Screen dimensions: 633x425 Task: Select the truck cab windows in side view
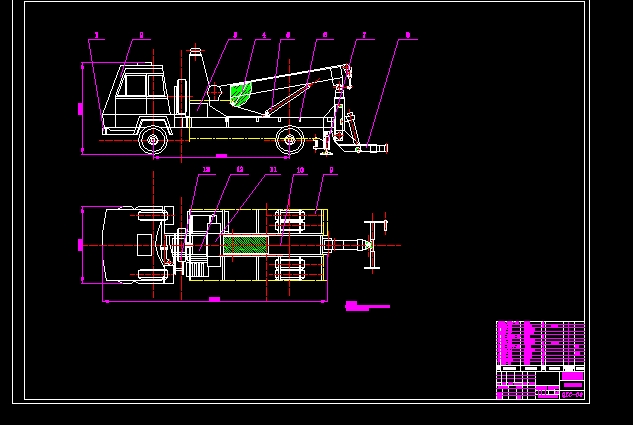[144, 85]
